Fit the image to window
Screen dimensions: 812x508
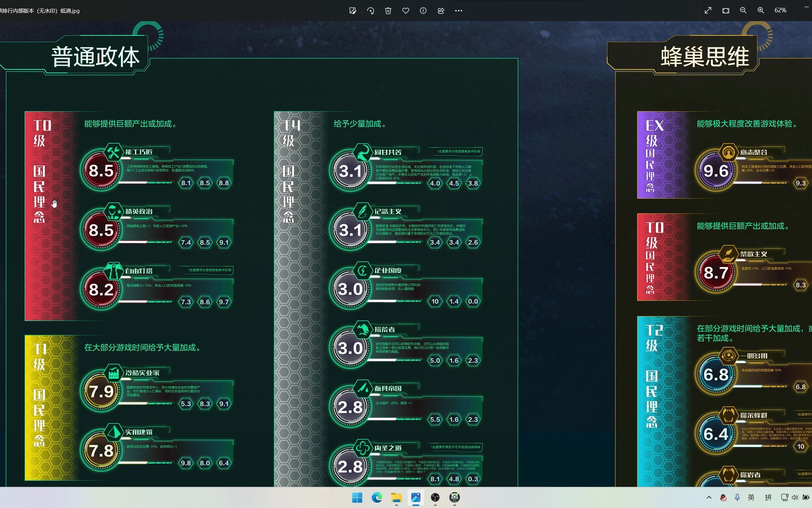(x=726, y=11)
